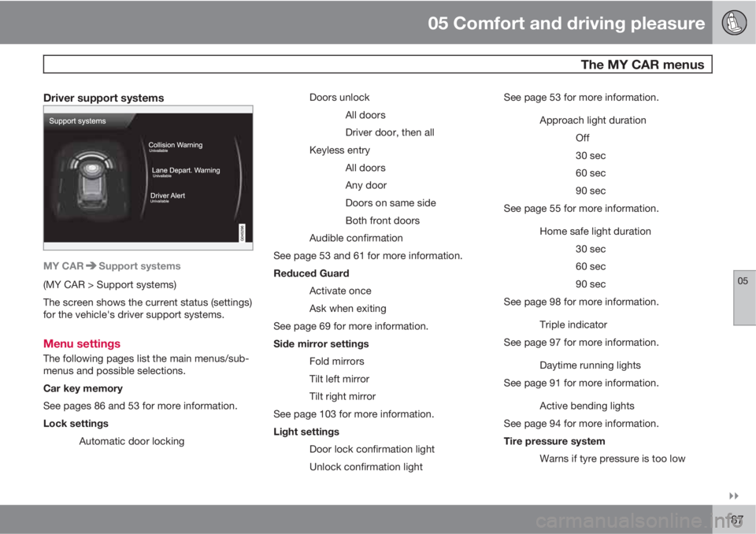
Task: Click the 'Doors unlock' entry
Action: point(339,98)
